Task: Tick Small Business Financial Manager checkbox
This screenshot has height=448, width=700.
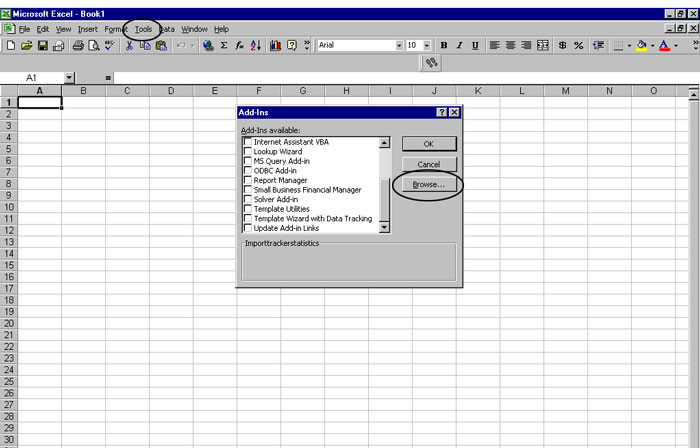Action: pos(248,190)
